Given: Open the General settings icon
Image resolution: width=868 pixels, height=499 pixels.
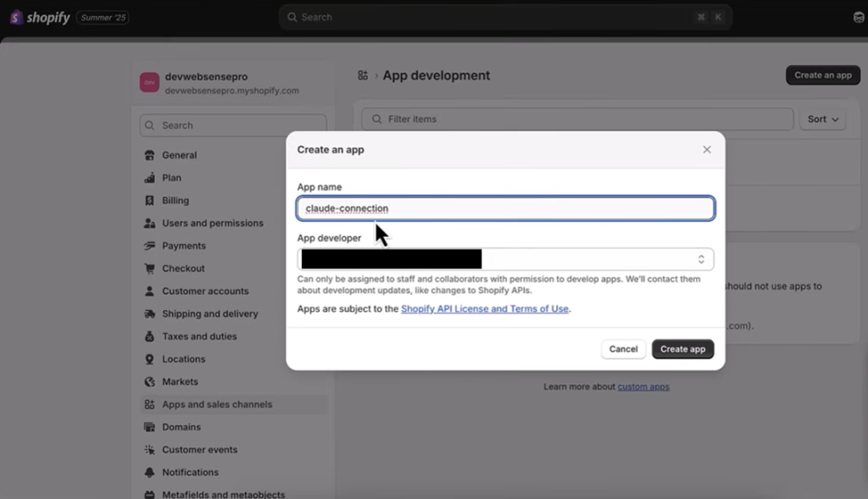Looking at the screenshot, I should (149, 155).
